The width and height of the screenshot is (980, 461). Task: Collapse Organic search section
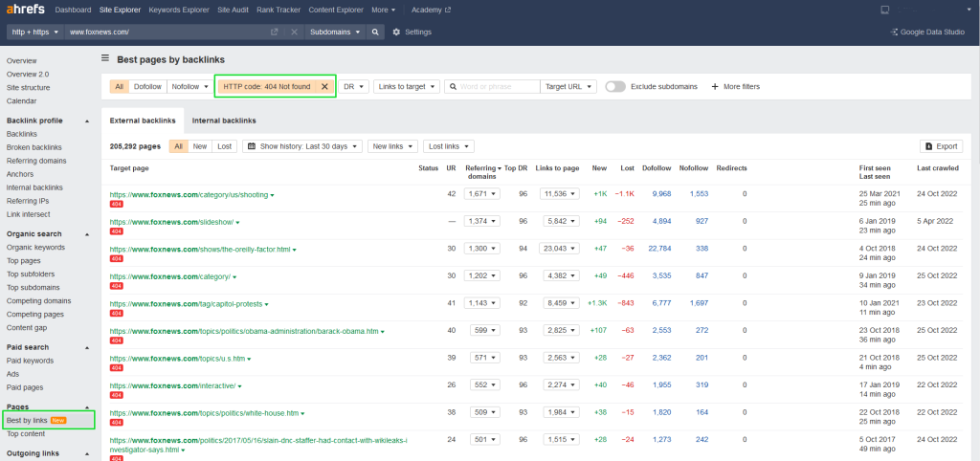coord(87,234)
